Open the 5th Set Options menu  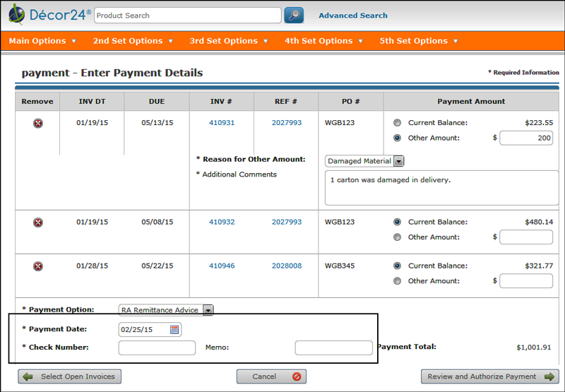[x=420, y=41]
